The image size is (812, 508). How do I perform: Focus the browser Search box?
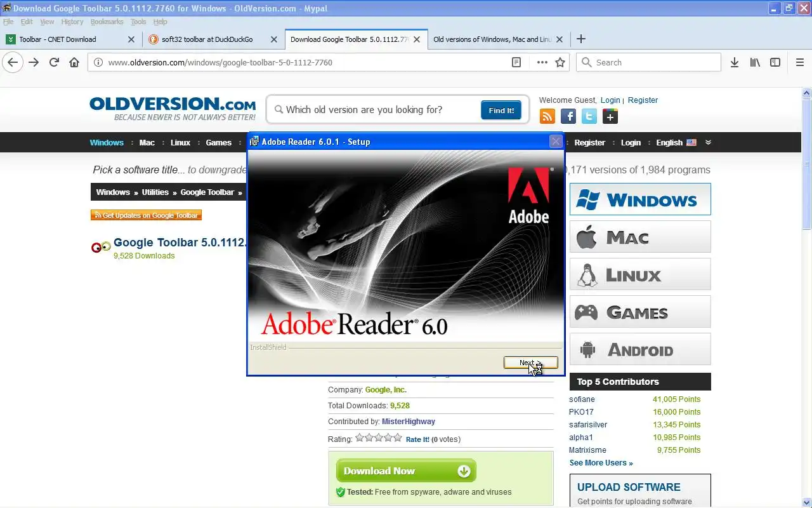pyautogui.click(x=648, y=62)
